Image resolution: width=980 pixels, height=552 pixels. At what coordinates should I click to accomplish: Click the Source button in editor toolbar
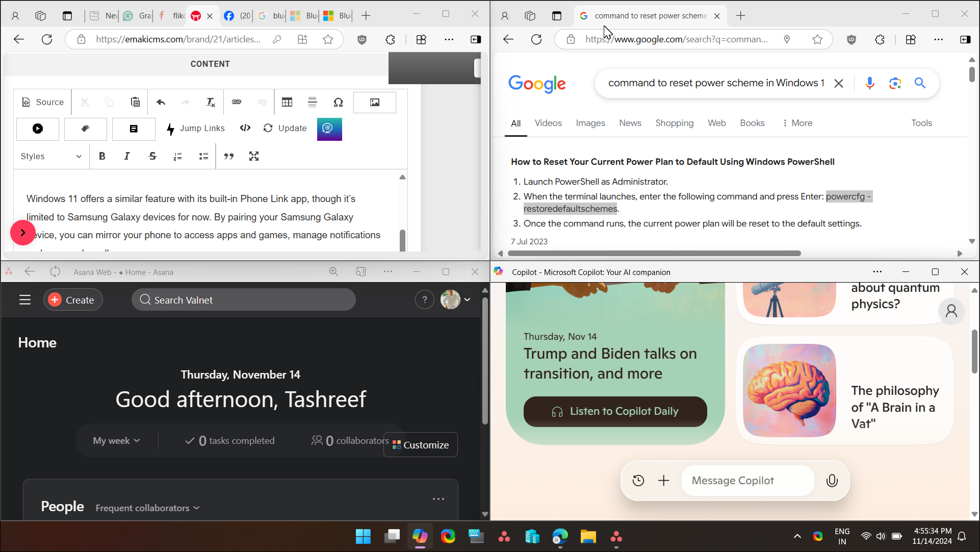pos(42,102)
